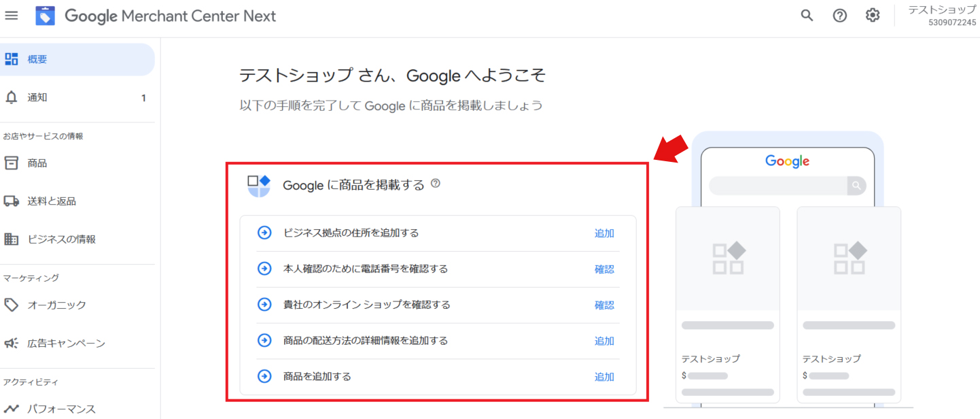Open the パフォーマンス performance page
Image resolution: width=980 pixels, height=419 pixels.
coord(77,409)
